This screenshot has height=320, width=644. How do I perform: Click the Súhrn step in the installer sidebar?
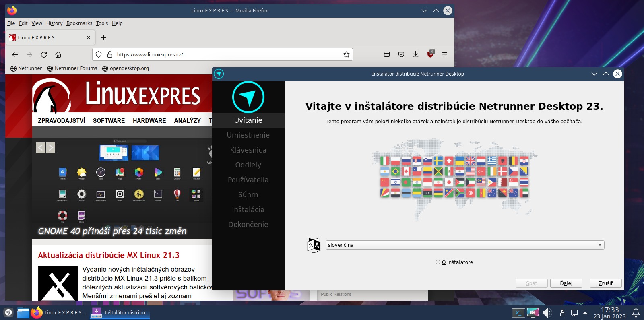(248, 194)
